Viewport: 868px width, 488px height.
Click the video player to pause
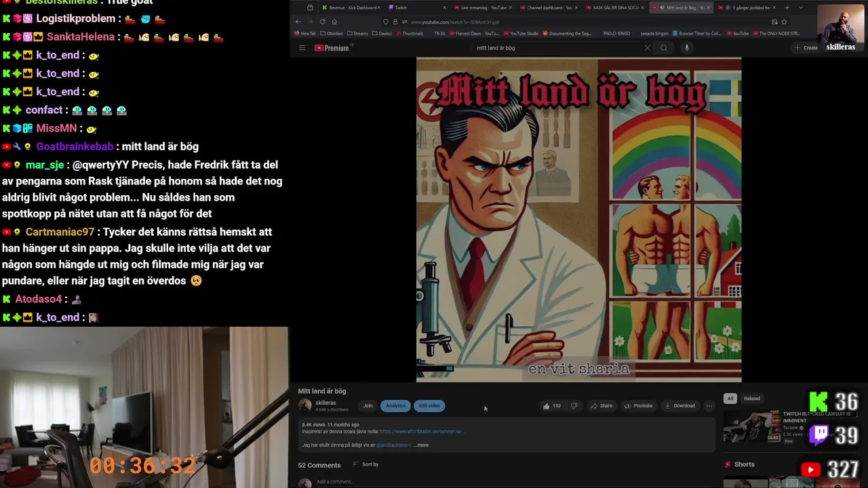coord(578,220)
